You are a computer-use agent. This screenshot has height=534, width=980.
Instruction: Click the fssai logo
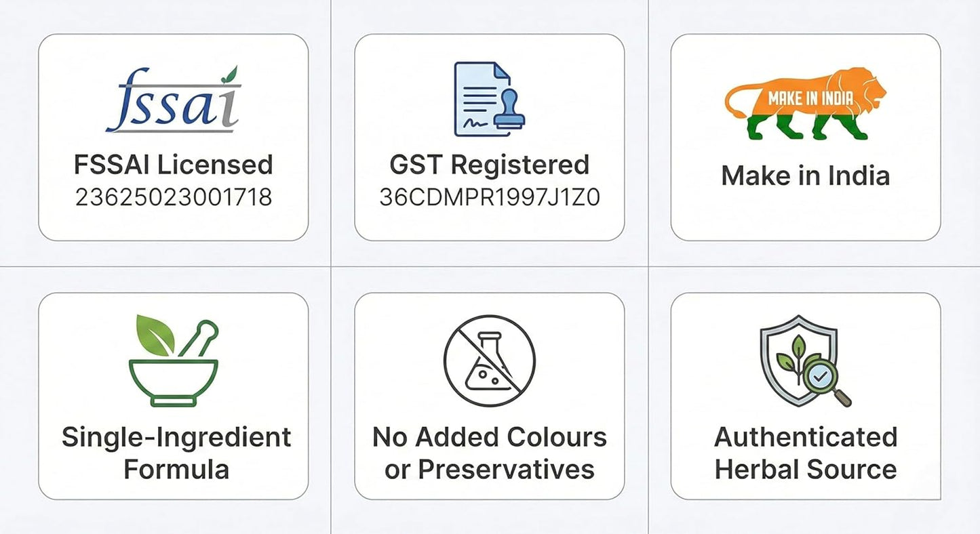click(172, 100)
